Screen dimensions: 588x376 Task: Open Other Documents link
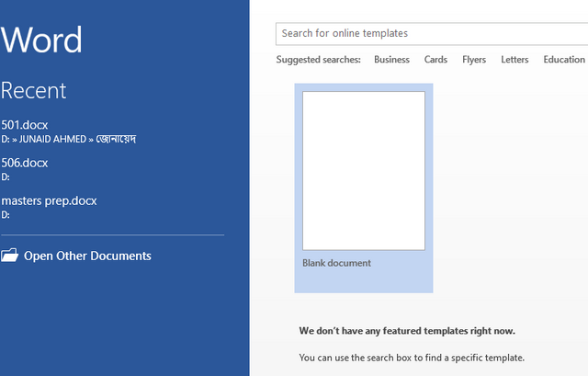pyautogui.click(x=87, y=256)
